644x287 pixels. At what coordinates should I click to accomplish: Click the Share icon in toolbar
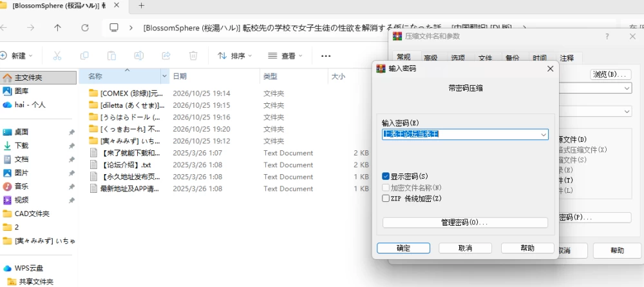pyautogui.click(x=166, y=56)
